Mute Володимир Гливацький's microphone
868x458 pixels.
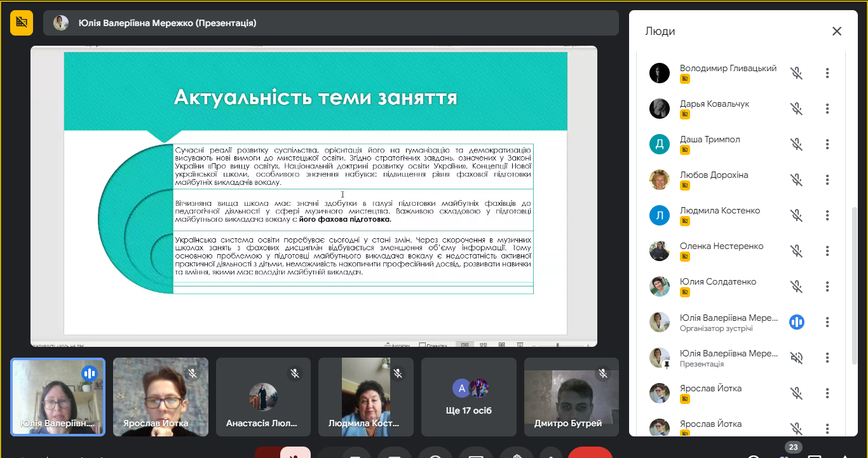(x=797, y=73)
